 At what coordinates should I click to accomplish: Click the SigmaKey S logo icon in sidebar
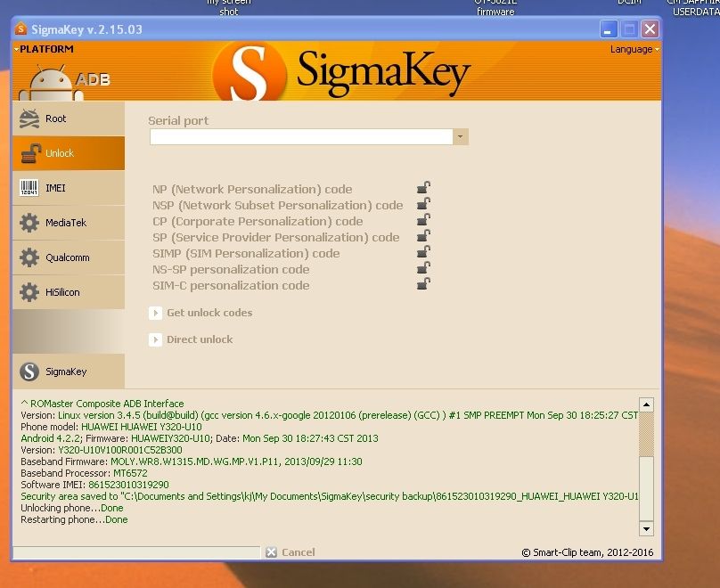29,372
